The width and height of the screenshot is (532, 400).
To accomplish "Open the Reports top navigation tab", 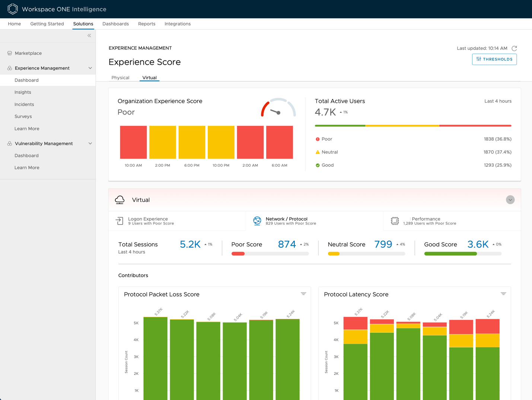I will pos(147,24).
